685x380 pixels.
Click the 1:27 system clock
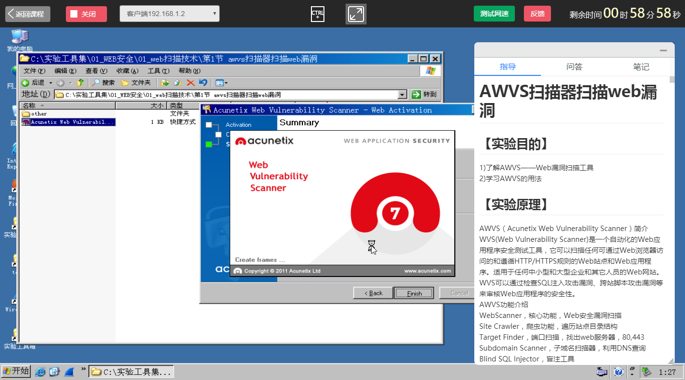click(667, 372)
